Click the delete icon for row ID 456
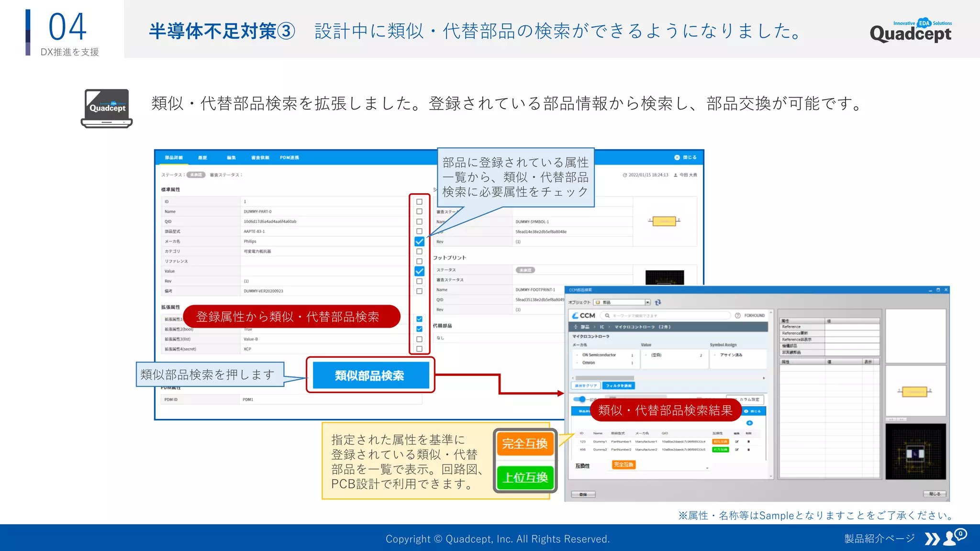This screenshot has width=980, height=551. click(x=748, y=450)
